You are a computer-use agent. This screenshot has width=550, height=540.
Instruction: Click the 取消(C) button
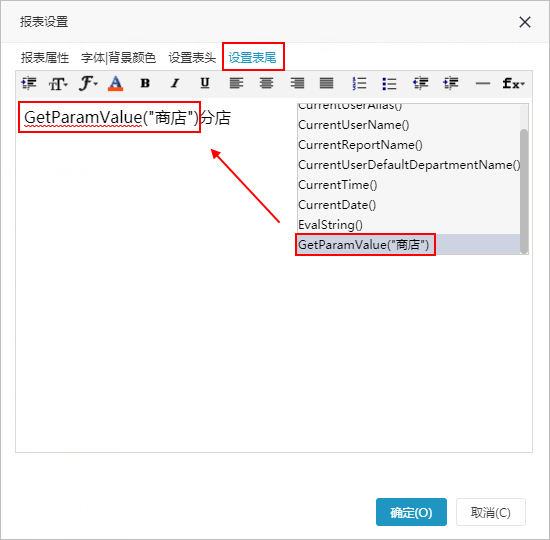pyautogui.click(x=491, y=512)
